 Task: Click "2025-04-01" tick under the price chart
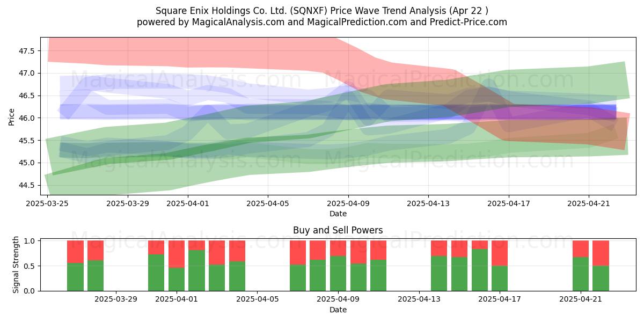click(x=188, y=203)
